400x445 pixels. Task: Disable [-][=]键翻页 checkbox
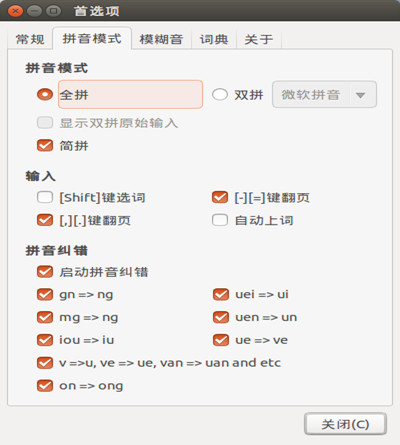pos(220,197)
